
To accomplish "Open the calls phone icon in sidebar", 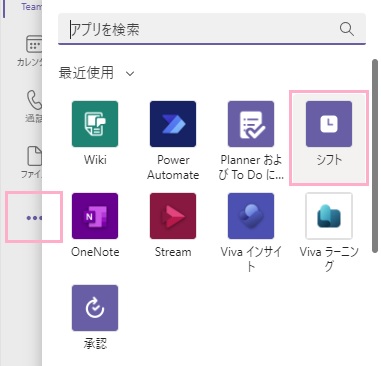I will (34, 100).
